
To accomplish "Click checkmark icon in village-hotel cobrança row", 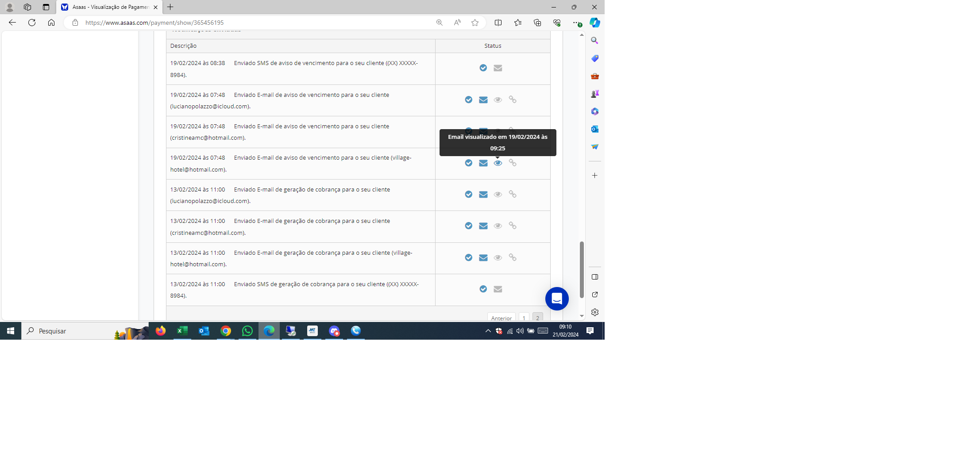I will click(x=469, y=258).
